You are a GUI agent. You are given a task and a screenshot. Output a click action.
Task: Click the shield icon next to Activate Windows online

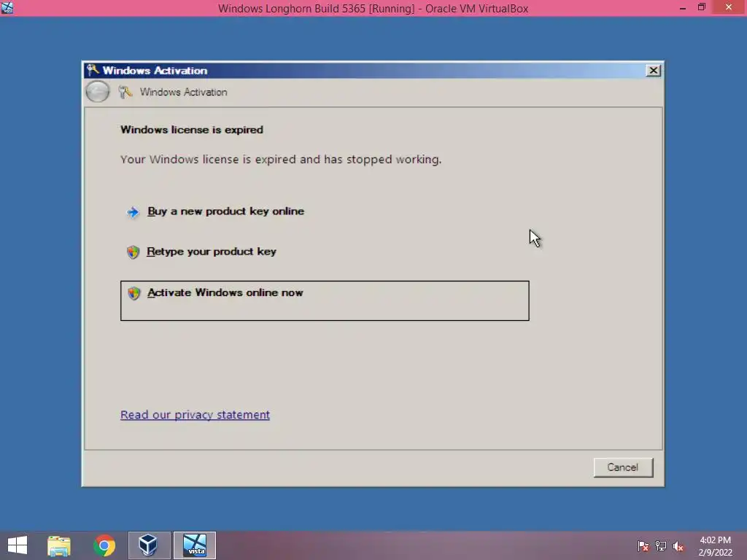coord(134,293)
